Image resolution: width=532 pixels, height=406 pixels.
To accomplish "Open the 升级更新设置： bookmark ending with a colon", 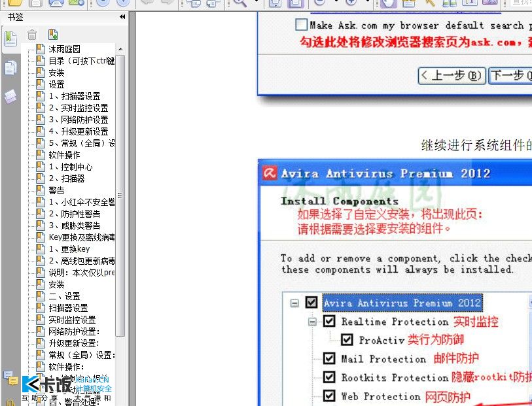I will pos(74,343).
